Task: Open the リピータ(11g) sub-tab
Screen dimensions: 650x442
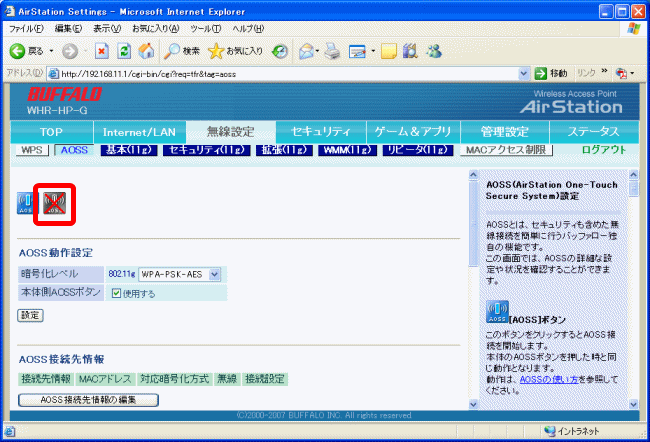Action: tap(418, 150)
